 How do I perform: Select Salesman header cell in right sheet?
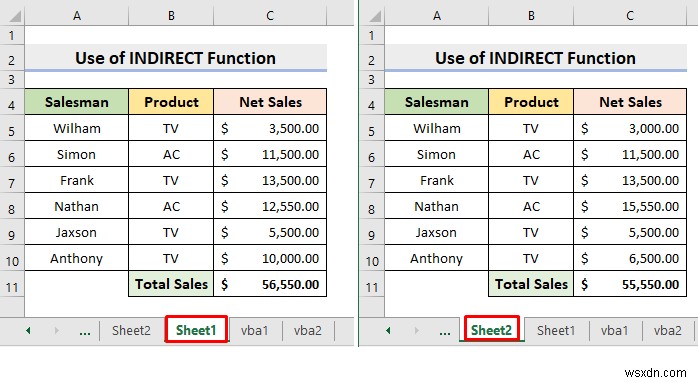(x=437, y=102)
